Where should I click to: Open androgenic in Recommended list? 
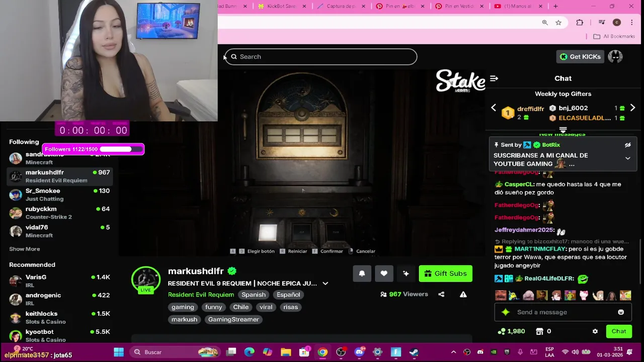pyautogui.click(x=60, y=299)
